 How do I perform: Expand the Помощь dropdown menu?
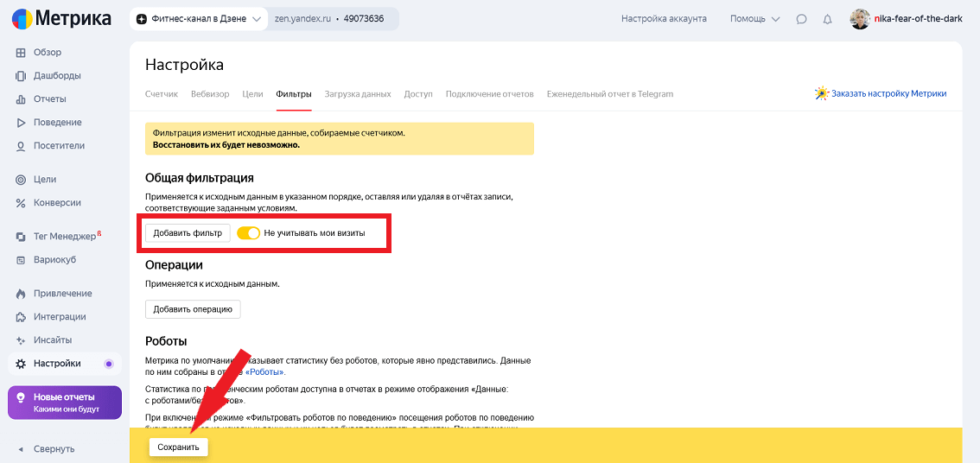pos(755,19)
